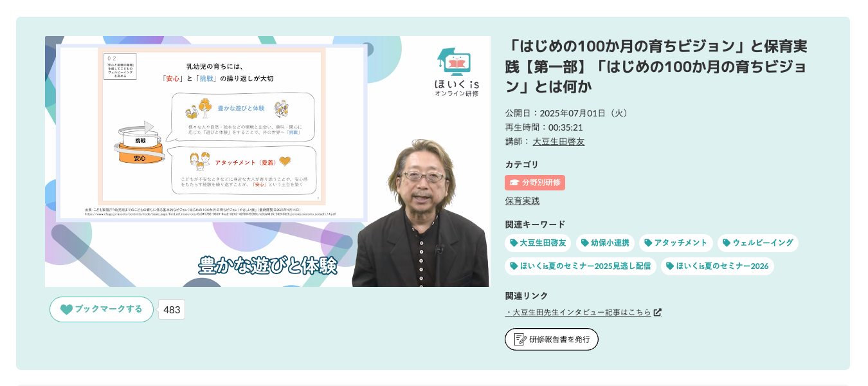Click the tag icon beside アタッチメント keyword
The width and height of the screenshot is (868, 386).
[648, 243]
